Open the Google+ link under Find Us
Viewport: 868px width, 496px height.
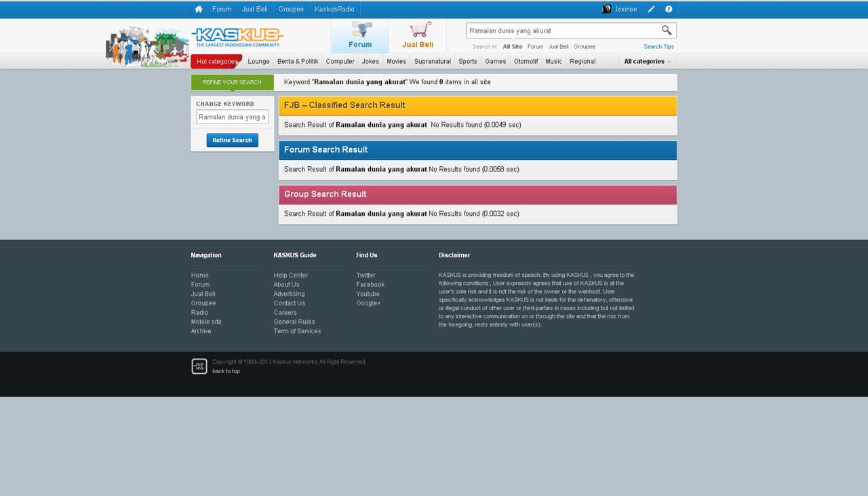point(369,303)
